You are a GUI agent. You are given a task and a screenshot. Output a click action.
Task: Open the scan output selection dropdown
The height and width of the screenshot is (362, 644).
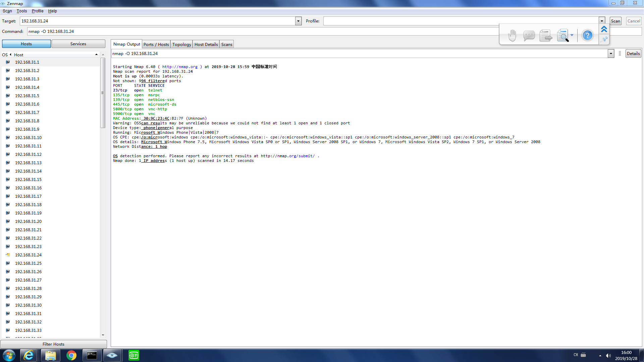pos(611,54)
